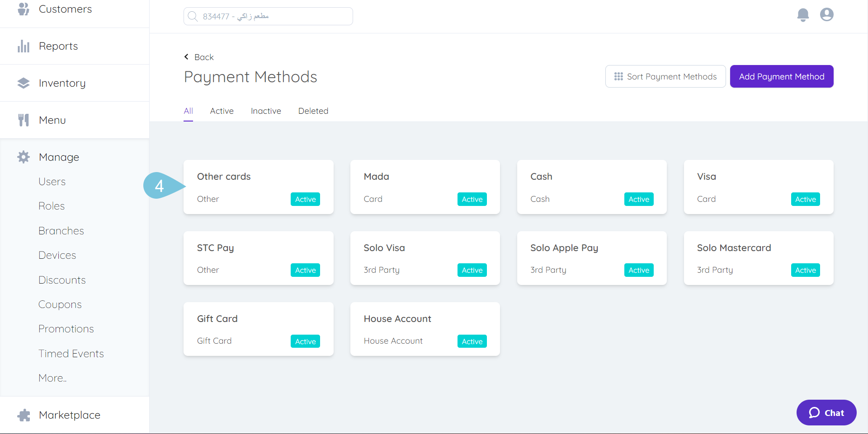Switch to the Deleted tab
Image resolution: width=868 pixels, height=434 pixels.
(313, 111)
